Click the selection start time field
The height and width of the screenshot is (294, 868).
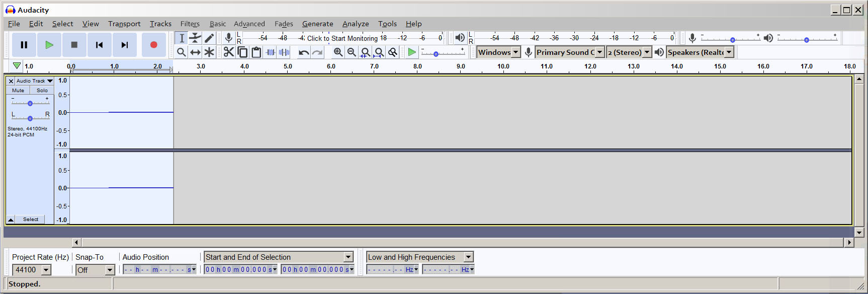tap(241, 270)
